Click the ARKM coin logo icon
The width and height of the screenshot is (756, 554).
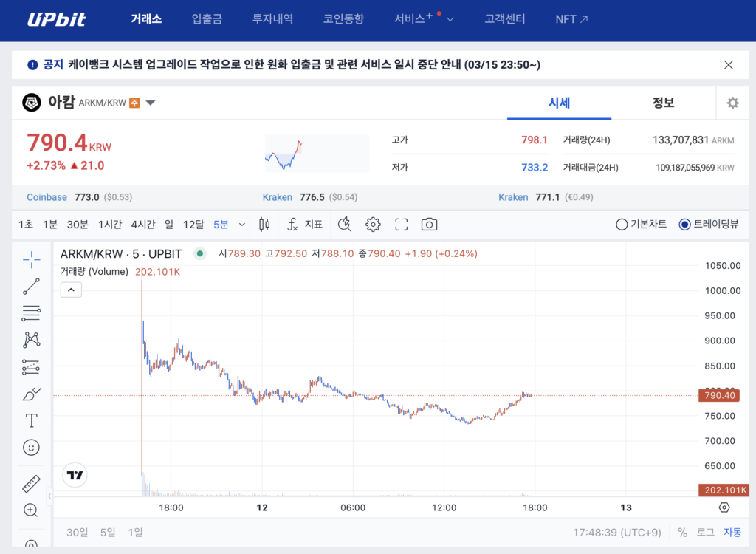pos(32,103)
